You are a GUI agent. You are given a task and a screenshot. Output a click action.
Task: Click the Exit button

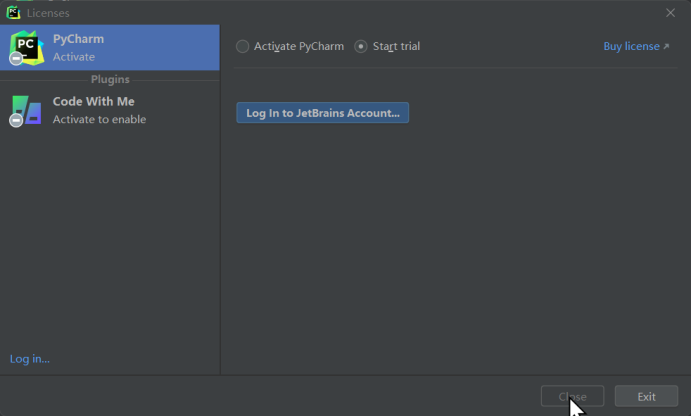click(646, 396)
